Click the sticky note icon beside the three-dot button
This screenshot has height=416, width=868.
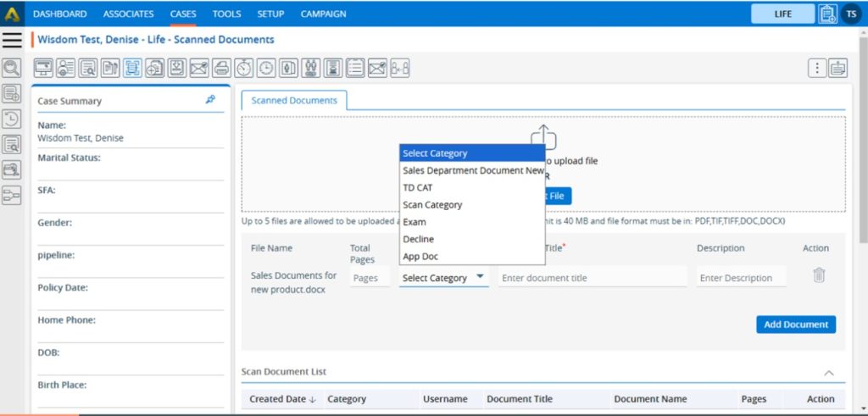point(837,69)
